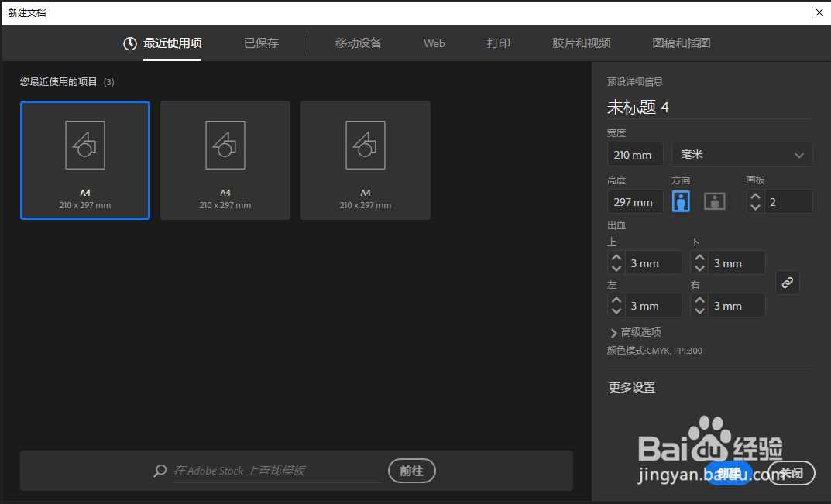Click the 更多设置 button

[x=631, y=387]
